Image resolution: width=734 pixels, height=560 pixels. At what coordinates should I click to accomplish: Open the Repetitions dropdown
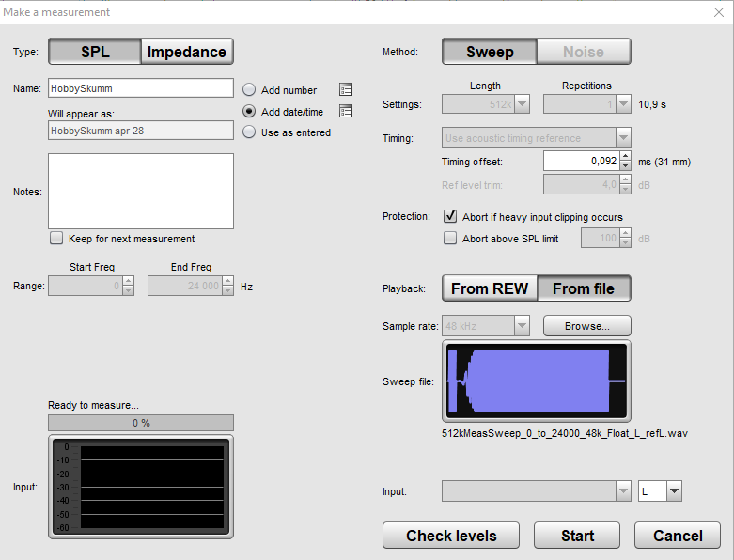click(x=623, y=104)
